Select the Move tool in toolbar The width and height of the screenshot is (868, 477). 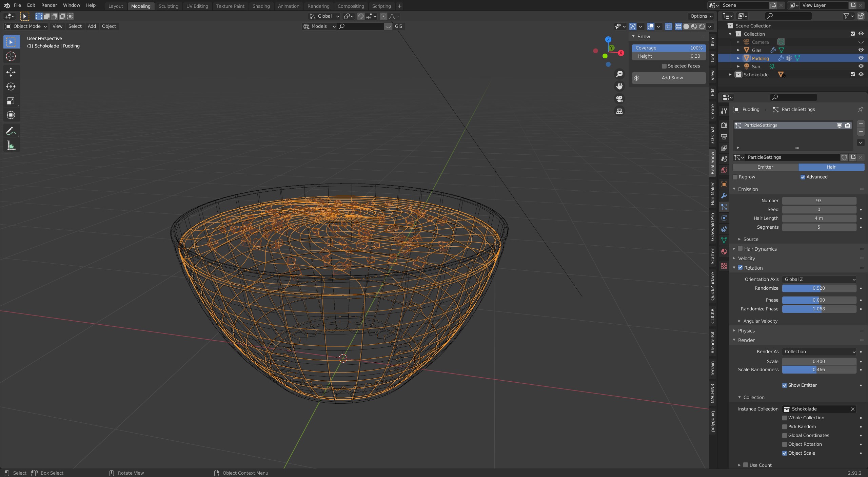point(11,72)
